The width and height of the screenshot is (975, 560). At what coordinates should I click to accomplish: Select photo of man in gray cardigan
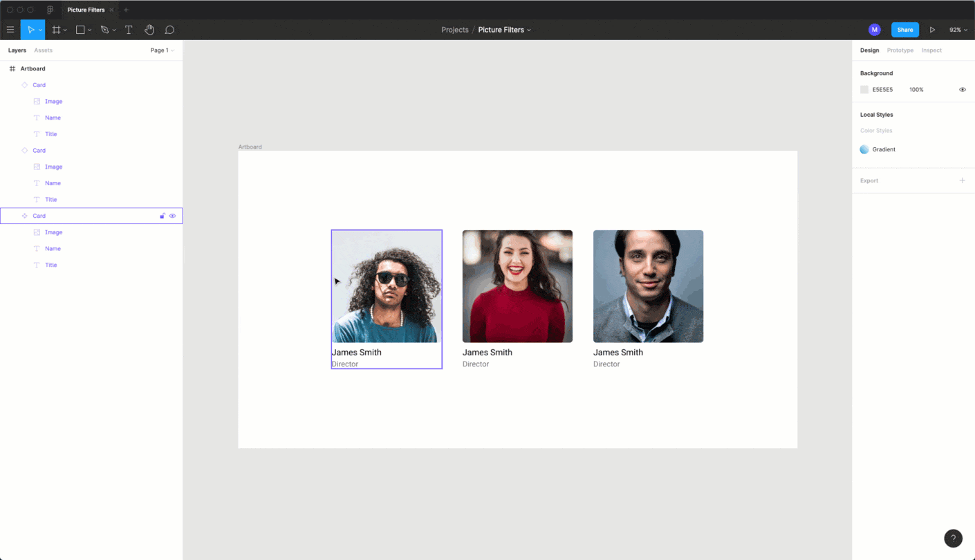pyautogui.click(x=648, y=286)
